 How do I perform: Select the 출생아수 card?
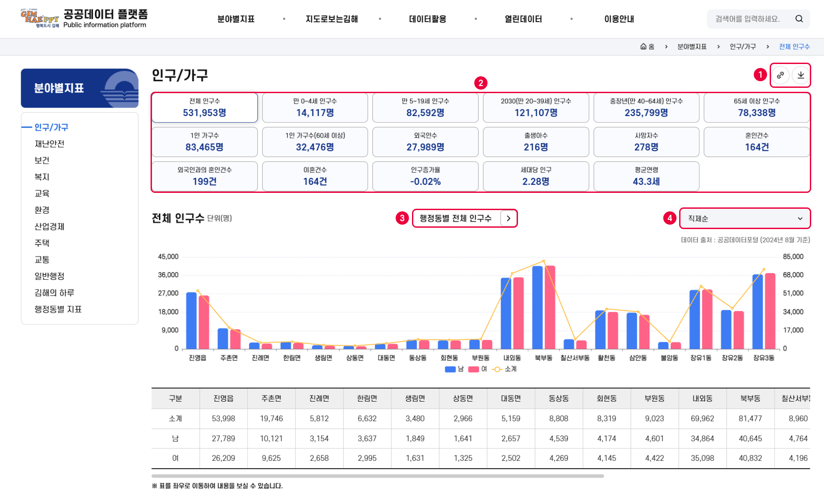tap(536, 142)
